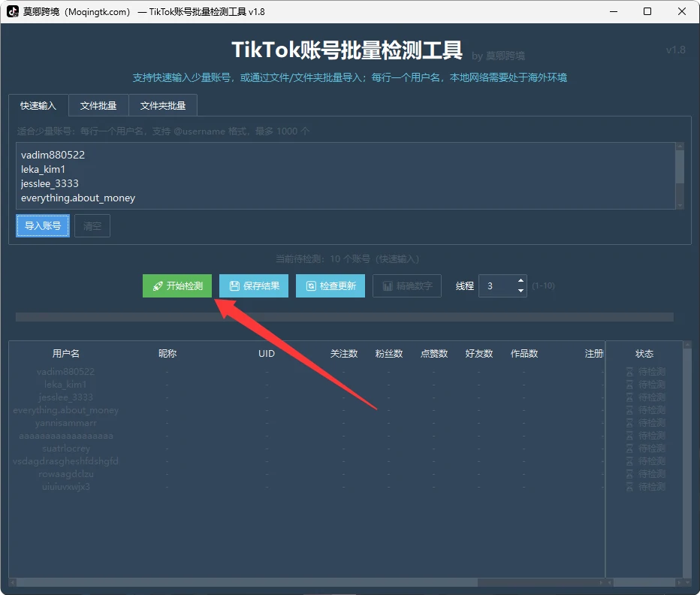
Task: Click the UID column header
Action: (267, 354)
